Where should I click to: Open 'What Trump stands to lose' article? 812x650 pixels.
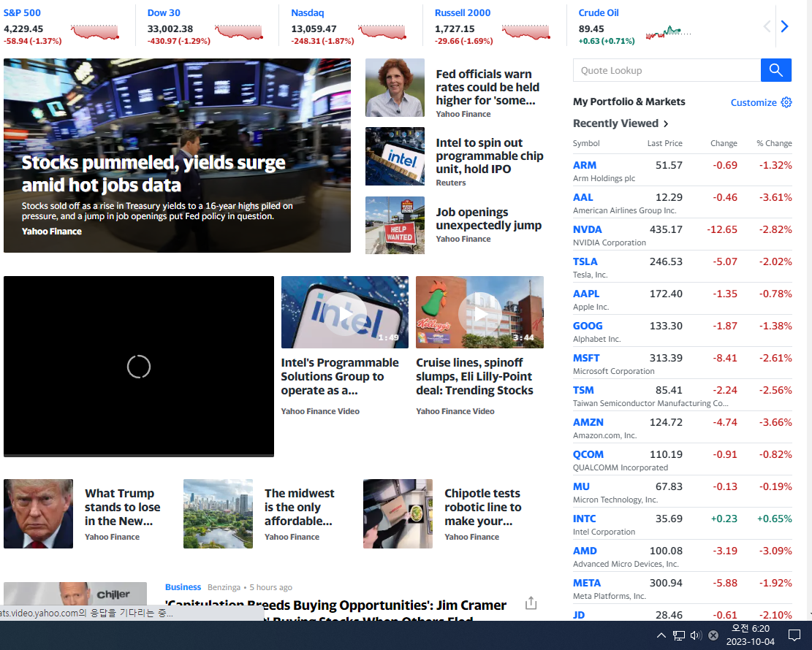122,507
